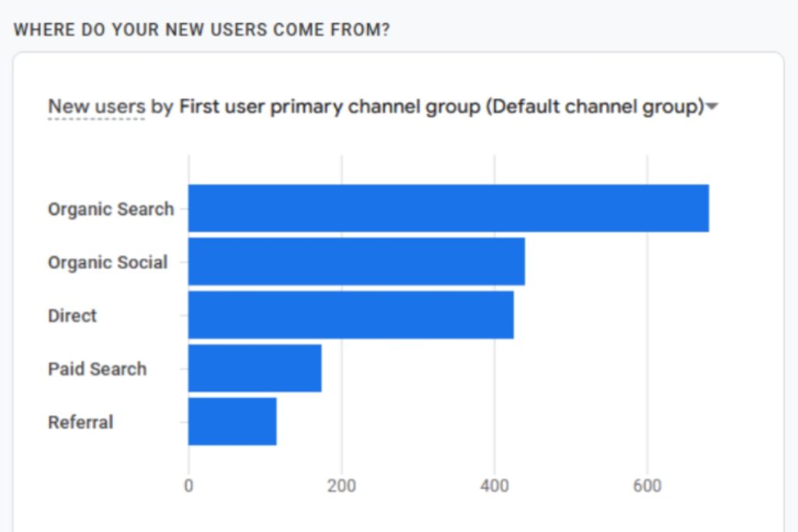
Task: Click the Organic Search bar
Action: pos(448,209)
